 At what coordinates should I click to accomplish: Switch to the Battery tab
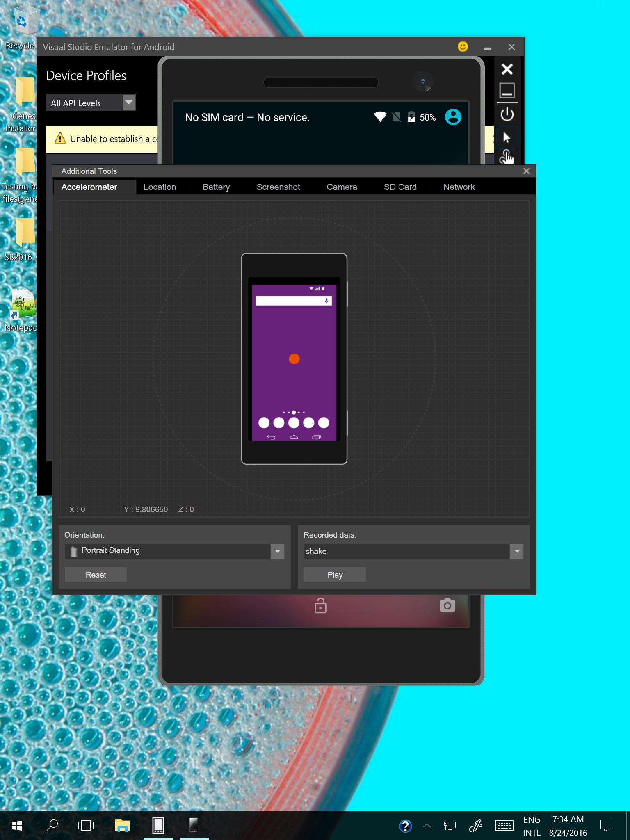click(216, 187)
